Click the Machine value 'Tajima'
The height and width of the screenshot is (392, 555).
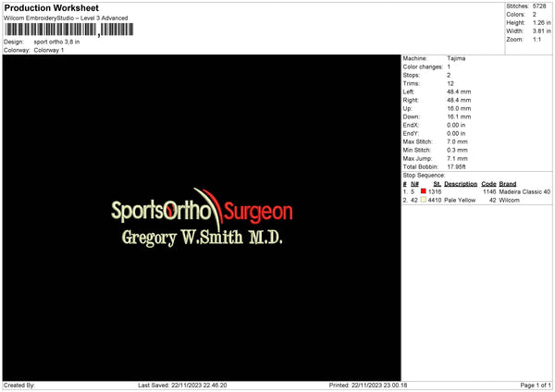(456, 58)
